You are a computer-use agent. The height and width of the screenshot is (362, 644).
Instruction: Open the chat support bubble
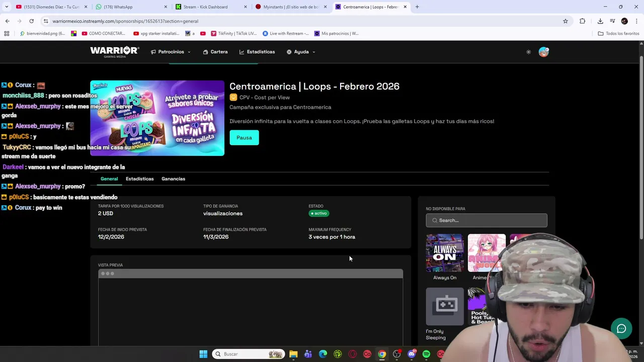pos(621,329)
